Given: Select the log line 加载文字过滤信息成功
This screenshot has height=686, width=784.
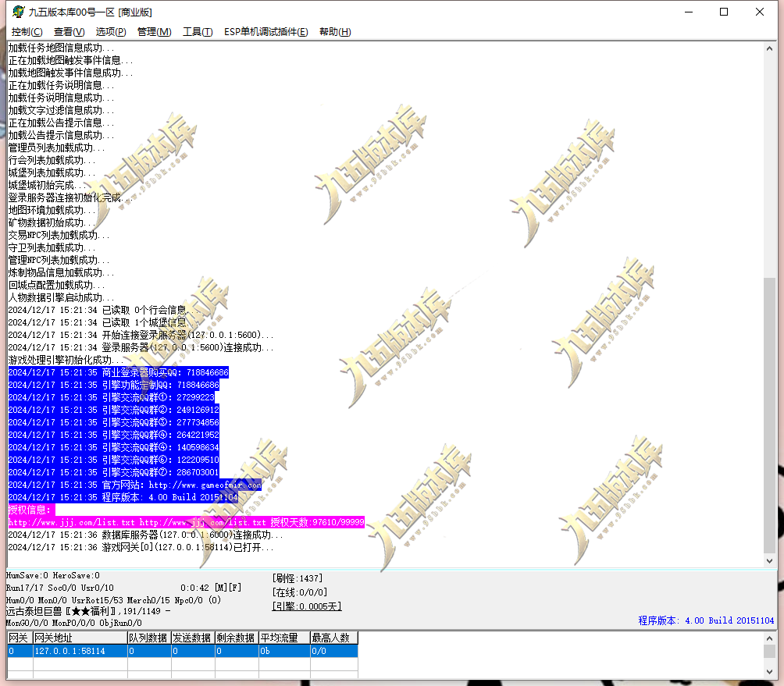Looking at the screenshot, I should point(61,110).
